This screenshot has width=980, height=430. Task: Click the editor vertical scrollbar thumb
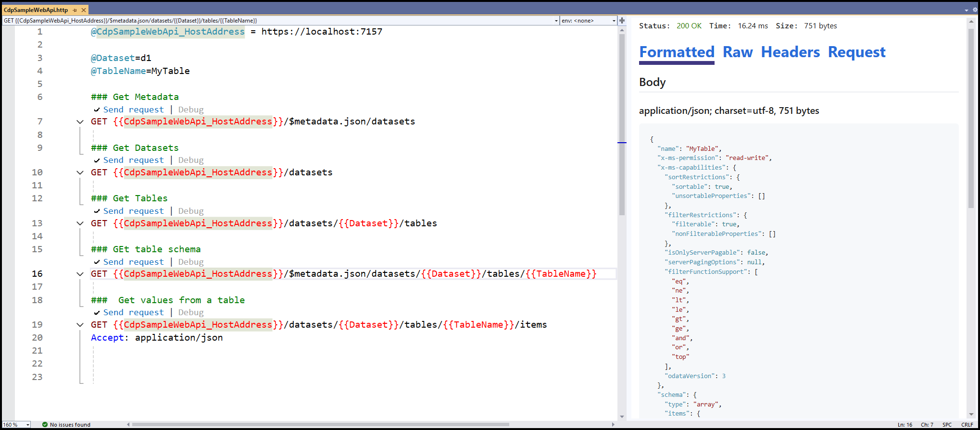(x=622, y=124)
